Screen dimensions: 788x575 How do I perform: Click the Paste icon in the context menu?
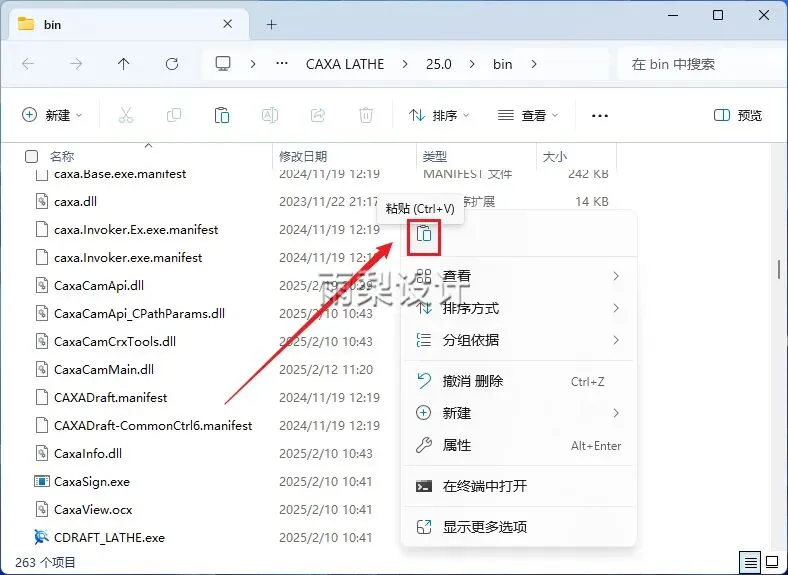click(x=424, y=234)
